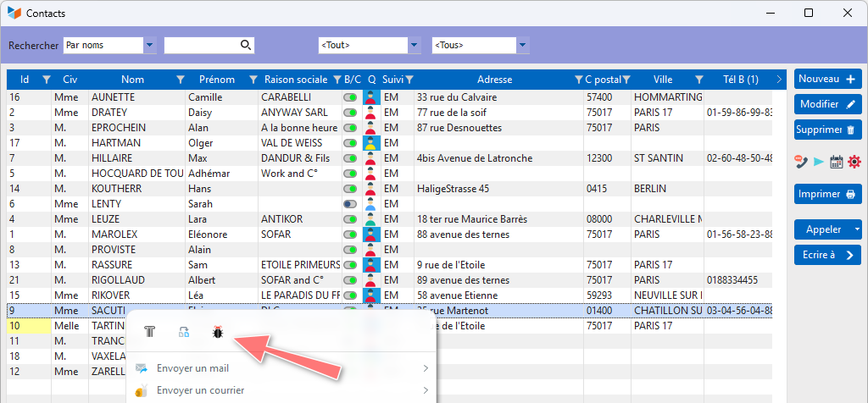868x403 pixels.
Task: Click the column pillar icon in the popup
Action: [150, 333]
